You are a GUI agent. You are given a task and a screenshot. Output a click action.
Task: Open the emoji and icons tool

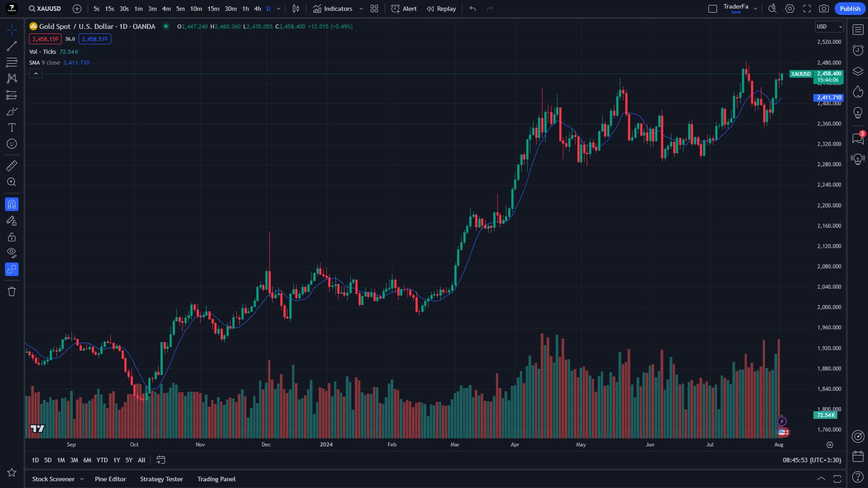tap(12, 144)
